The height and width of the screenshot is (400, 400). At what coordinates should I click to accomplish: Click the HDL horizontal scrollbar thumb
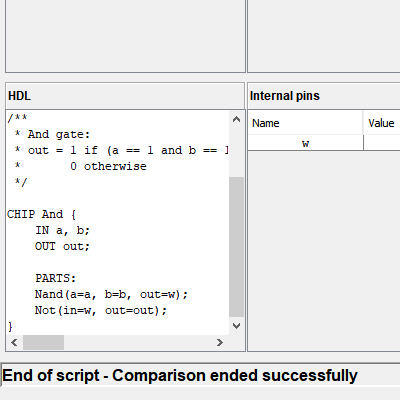coord(43,342)
